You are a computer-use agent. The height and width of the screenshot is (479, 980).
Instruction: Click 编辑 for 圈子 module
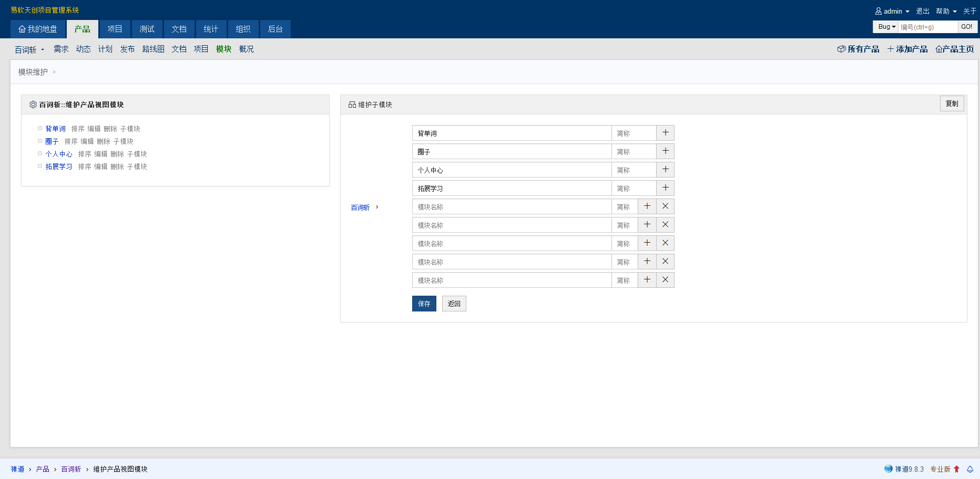(87, 141)
